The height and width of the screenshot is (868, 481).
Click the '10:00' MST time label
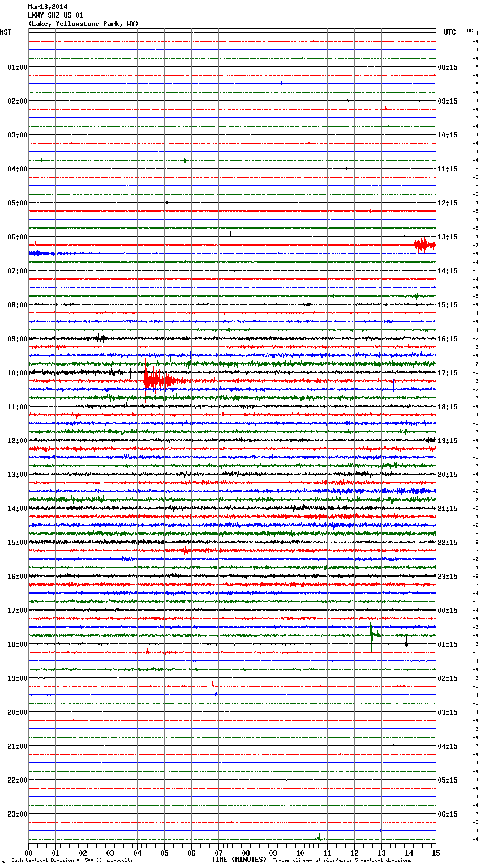(18, 373)
